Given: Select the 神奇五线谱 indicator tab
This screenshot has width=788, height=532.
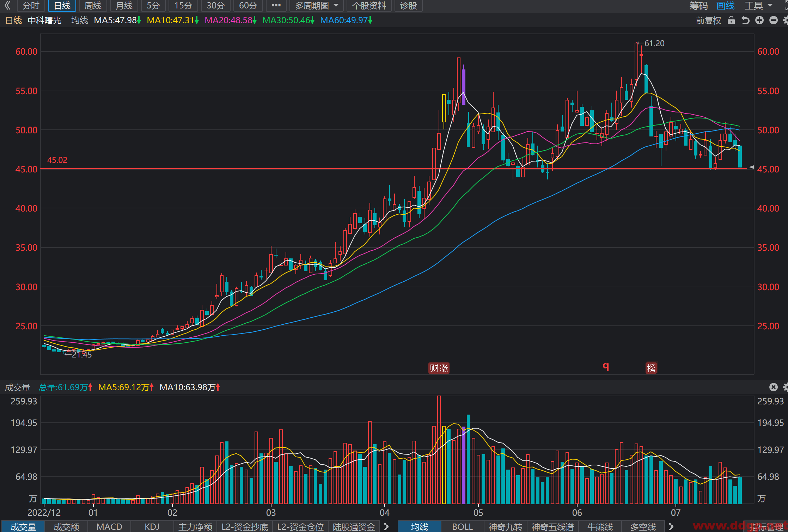Looking at the screenshot, I should click(552, 526).
